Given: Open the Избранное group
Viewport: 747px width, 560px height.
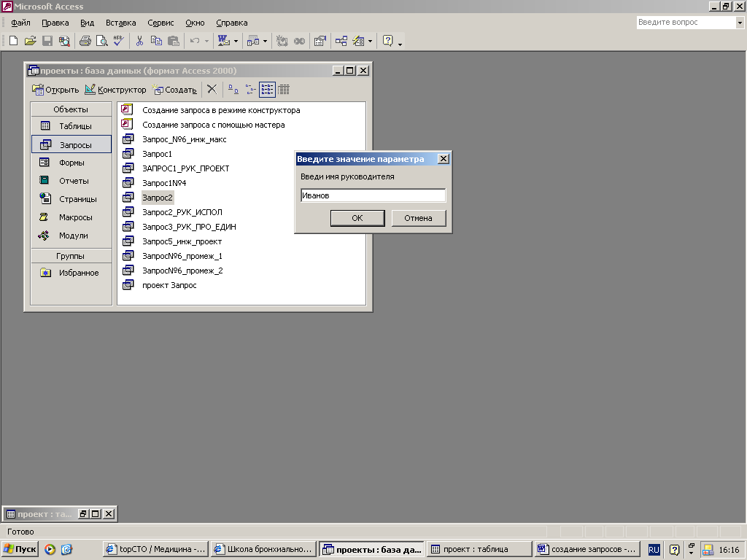Looking at the screenshot, I should [x=71, y=273].
